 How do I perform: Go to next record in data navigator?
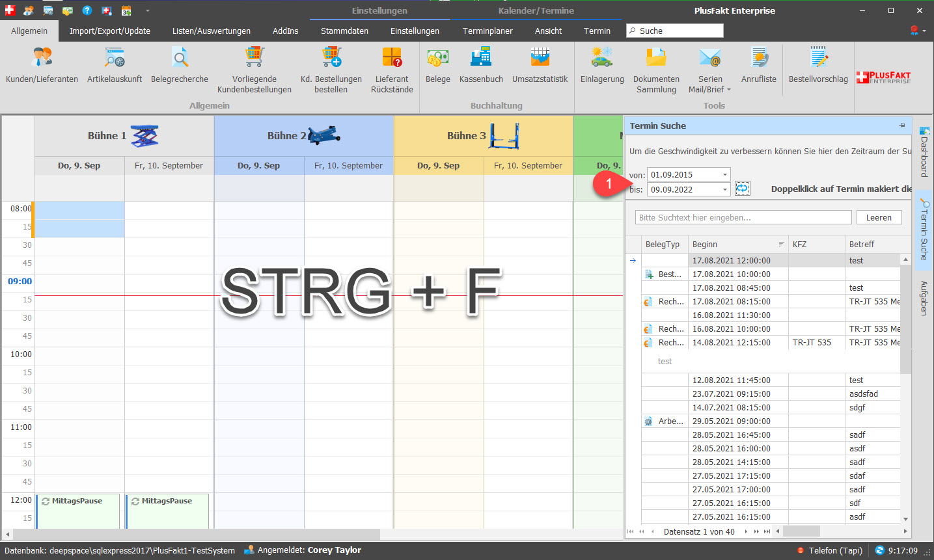[746, 531]
